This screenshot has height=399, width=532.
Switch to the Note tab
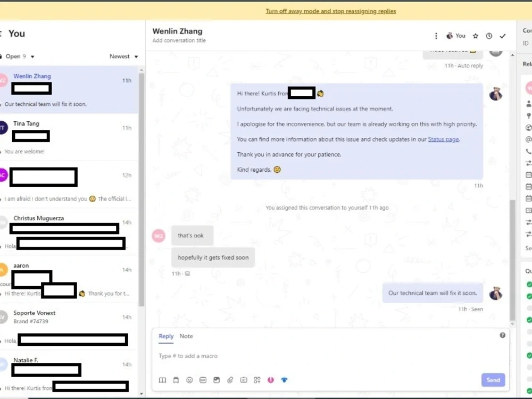click(x=186, y=336)
